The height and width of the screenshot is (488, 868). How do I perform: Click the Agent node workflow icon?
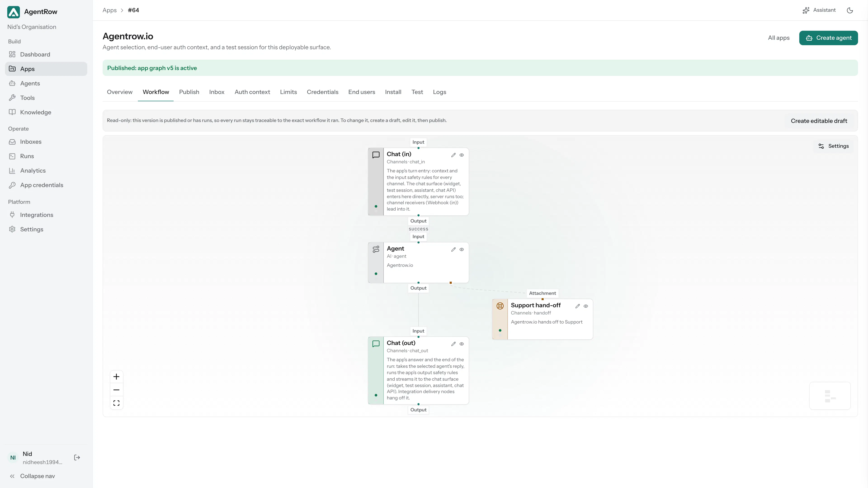click(376, 249)
